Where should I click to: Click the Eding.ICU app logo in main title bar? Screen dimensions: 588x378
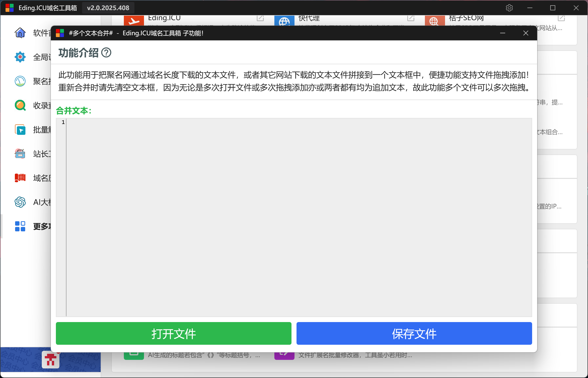coord(10,8)
